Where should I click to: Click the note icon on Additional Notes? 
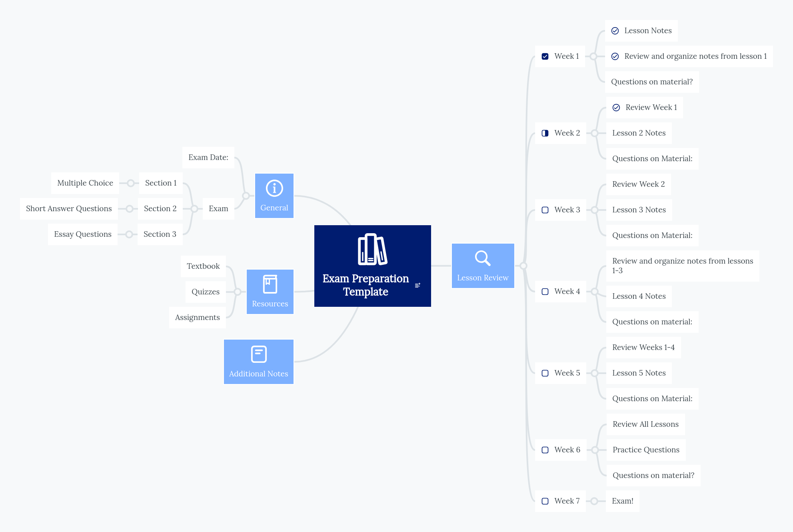[x=258, y=354]
